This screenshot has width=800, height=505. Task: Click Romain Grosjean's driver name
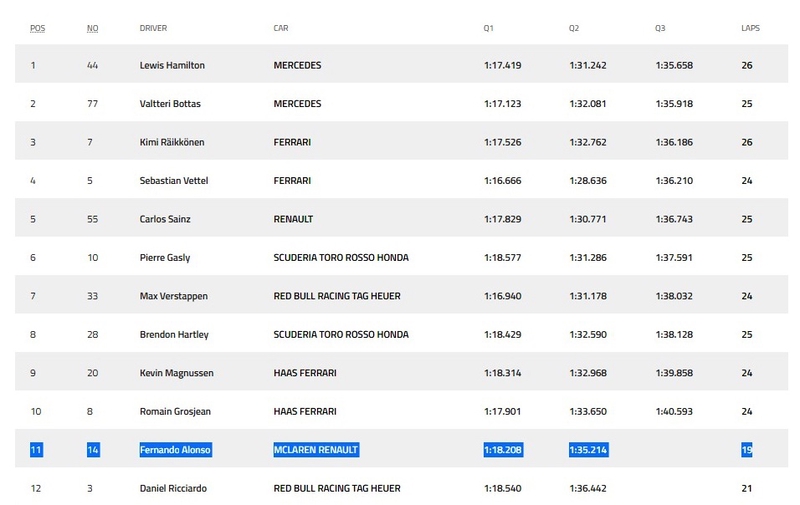(175, 412)
